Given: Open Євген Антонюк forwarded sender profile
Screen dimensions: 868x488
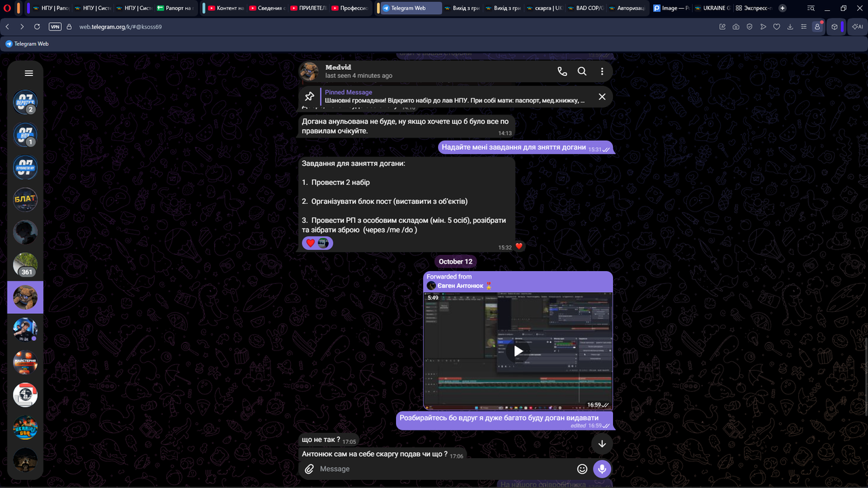Looking at the screenshot, I should pyautogui.click(x=460, y=285).
